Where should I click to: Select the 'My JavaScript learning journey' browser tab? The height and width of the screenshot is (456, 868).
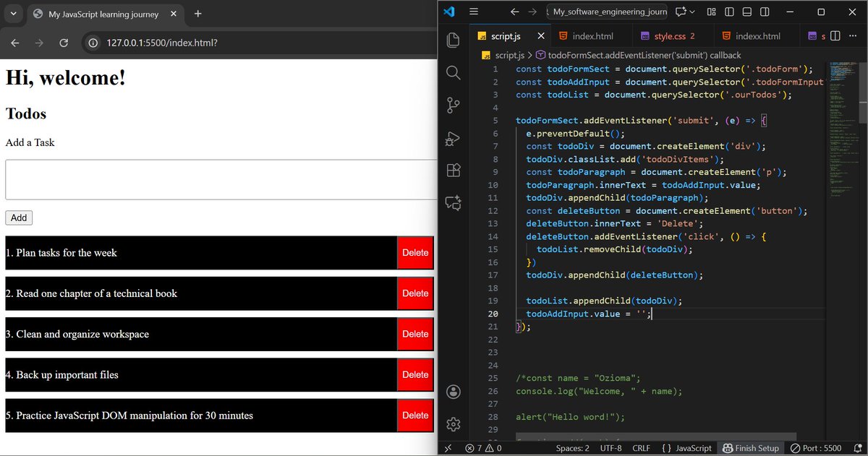106,14
